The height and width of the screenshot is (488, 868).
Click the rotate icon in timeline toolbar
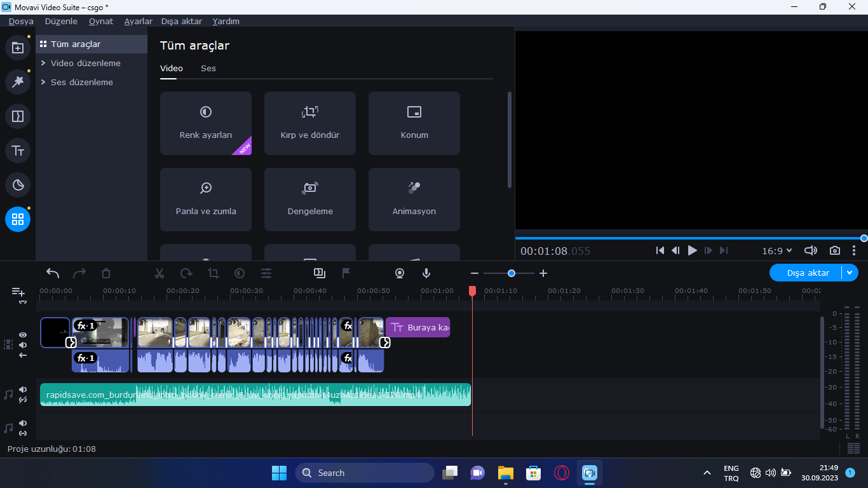186,273
